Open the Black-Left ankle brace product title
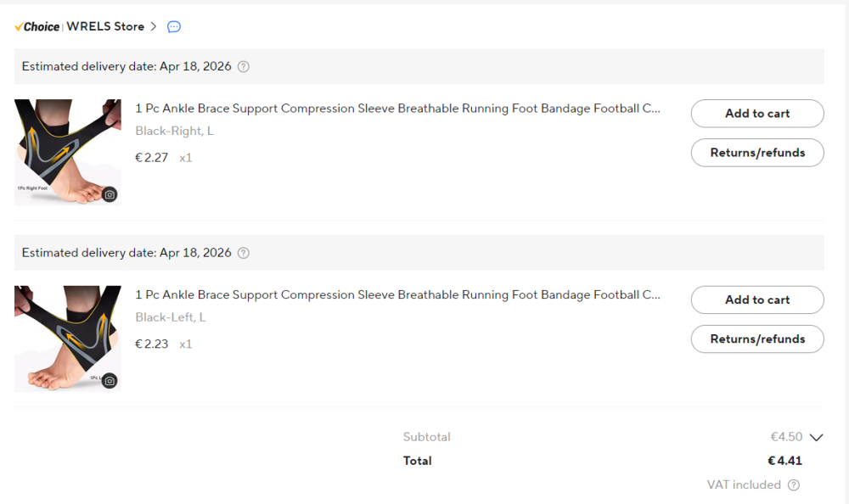Screen dimensions: 849x504 pyautogui.click(x=397, y=294)
